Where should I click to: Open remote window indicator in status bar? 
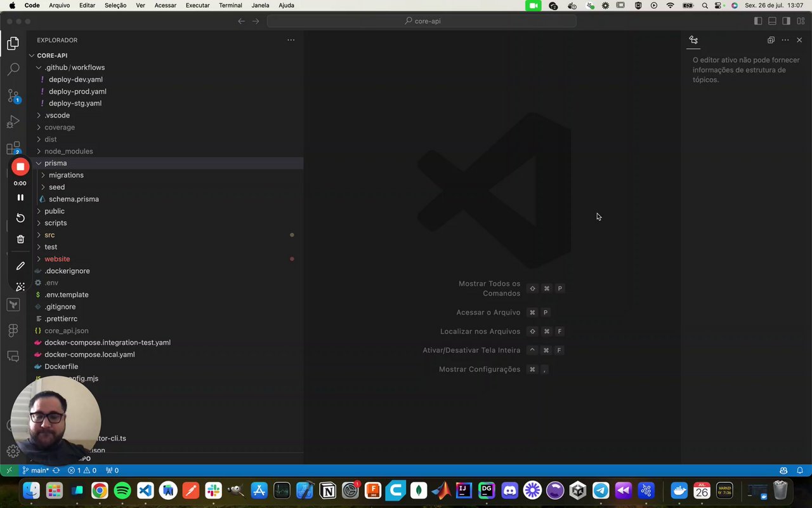[9, 471]
